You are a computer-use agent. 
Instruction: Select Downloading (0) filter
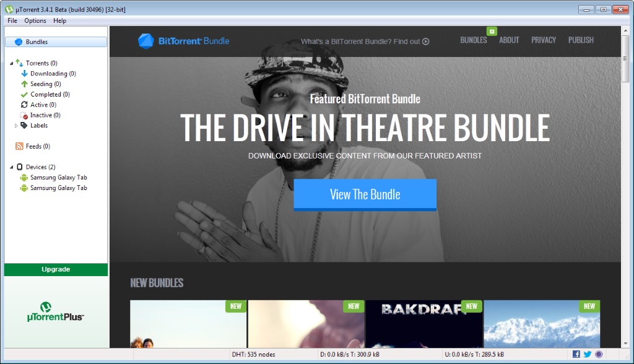pos(53,74)
